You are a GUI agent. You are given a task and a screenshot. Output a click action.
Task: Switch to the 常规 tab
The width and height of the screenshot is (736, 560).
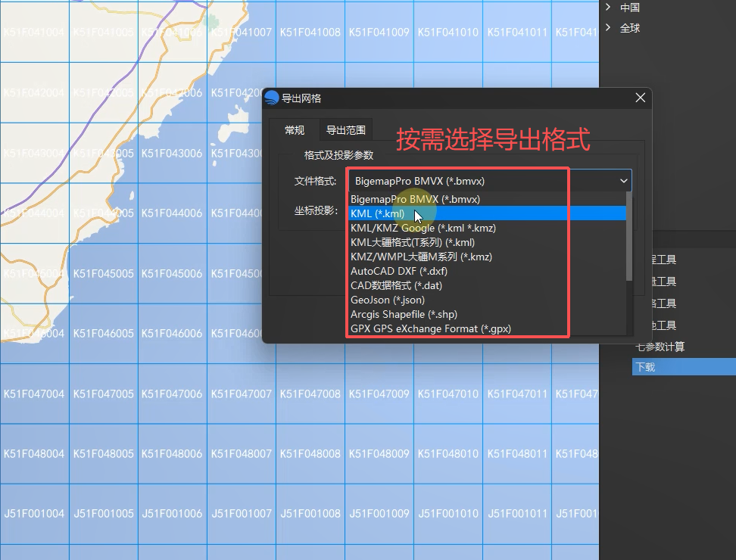click(295, 130)
